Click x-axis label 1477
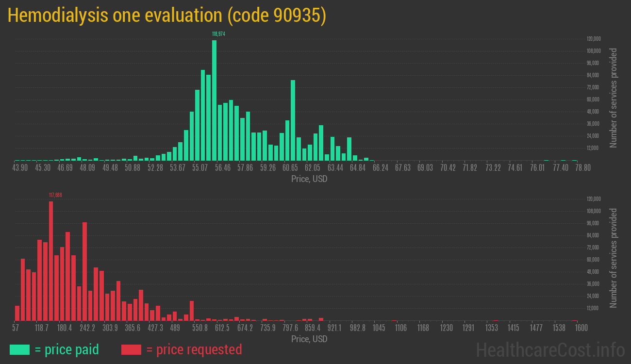Viewport: 631px width, 364px height. [x=536, y=328]
